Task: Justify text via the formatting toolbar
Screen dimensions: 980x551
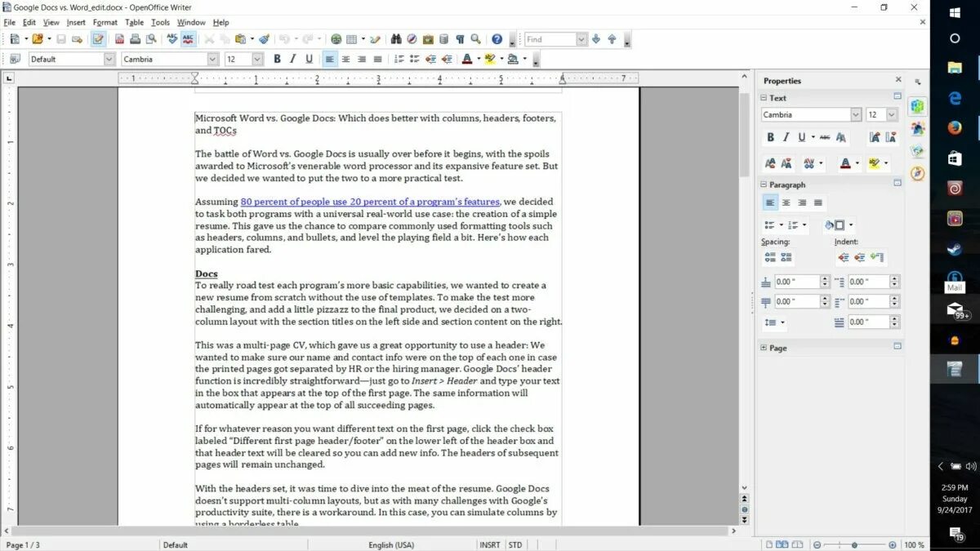Action: [x=377, y=59]
